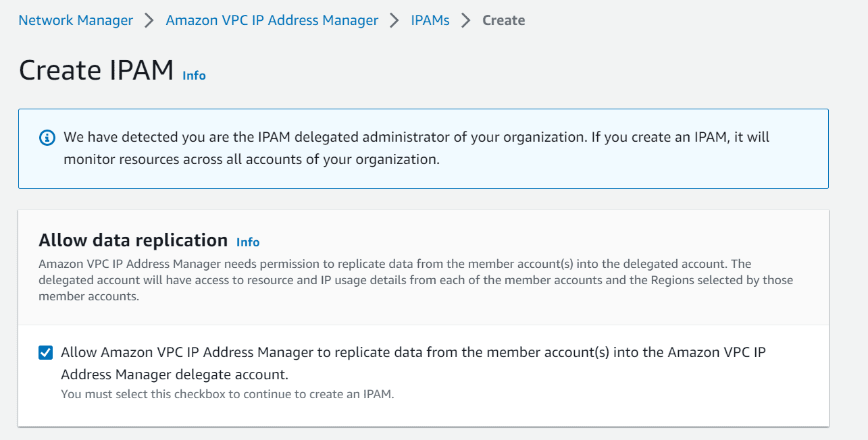The width and height of the screenshot is (868, 440).
Task: Click the breadcrumb chevron after IPAMs
Action: 465,20
